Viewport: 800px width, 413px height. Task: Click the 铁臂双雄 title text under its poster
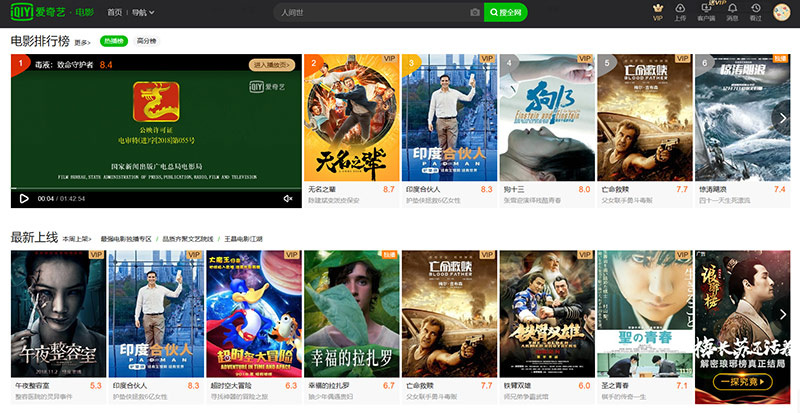(517, 386)
